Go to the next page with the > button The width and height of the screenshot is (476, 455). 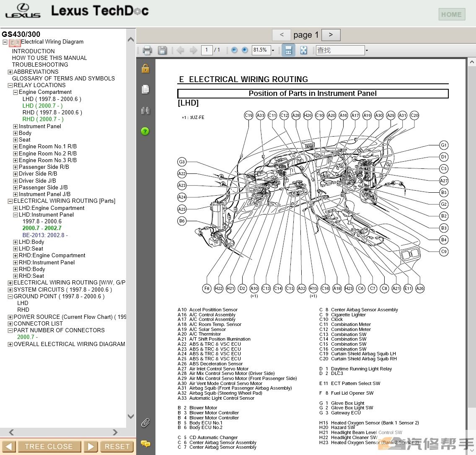pos(331,35)
